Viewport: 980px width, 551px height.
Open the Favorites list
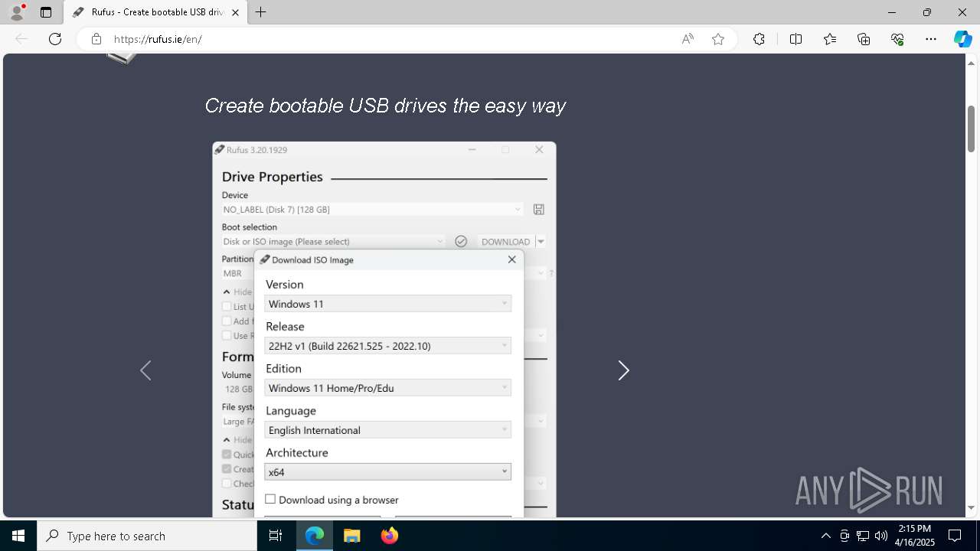pyautogui.click(x=830, y=39)
